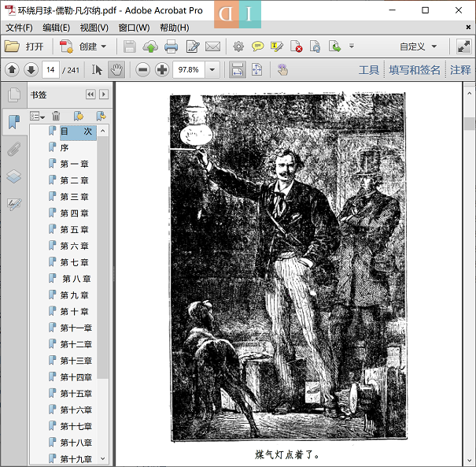Show the signatures panel
Viewport: 476px width, 467px height.
14,203
